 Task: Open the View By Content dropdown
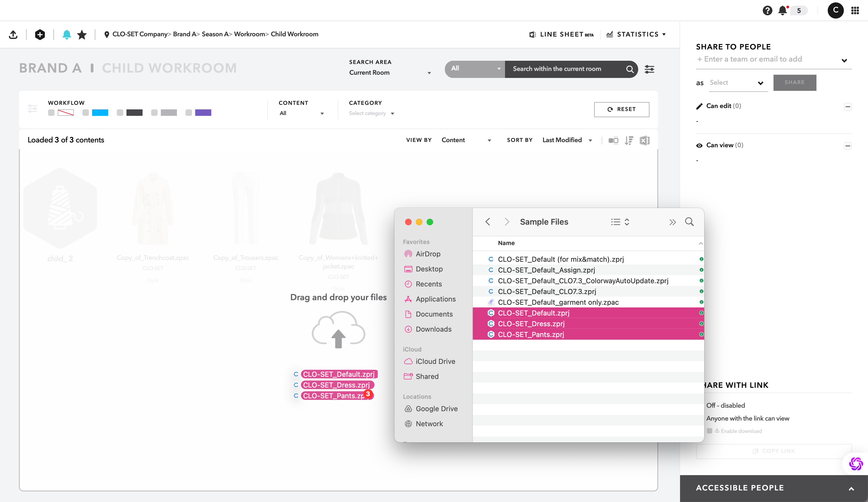[466, 140]
